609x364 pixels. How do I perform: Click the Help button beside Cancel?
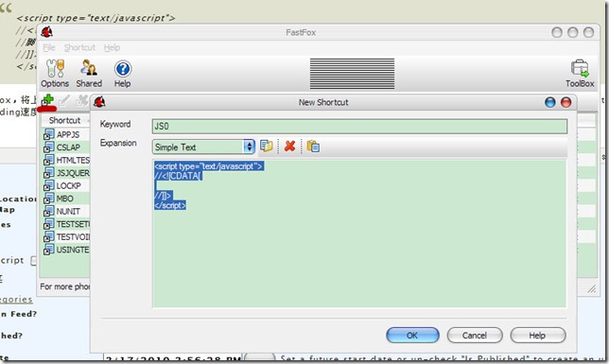click(537, 336)
